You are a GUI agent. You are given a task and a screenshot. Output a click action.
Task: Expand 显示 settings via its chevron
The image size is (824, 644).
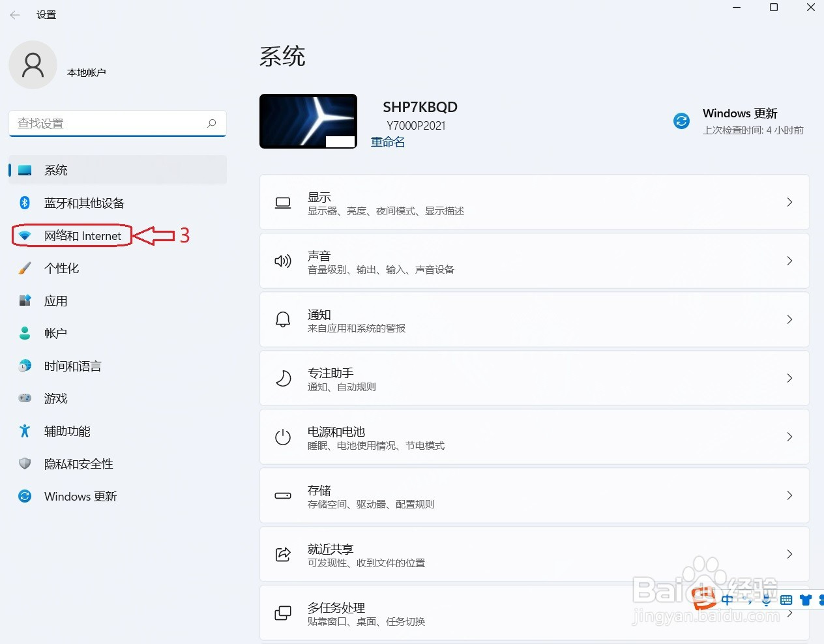[789, 202]
